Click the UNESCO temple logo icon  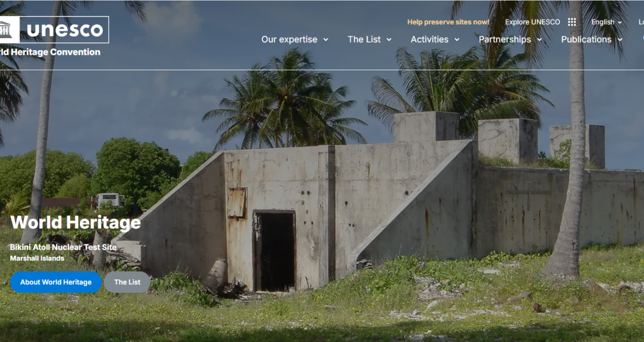(6, 29)
